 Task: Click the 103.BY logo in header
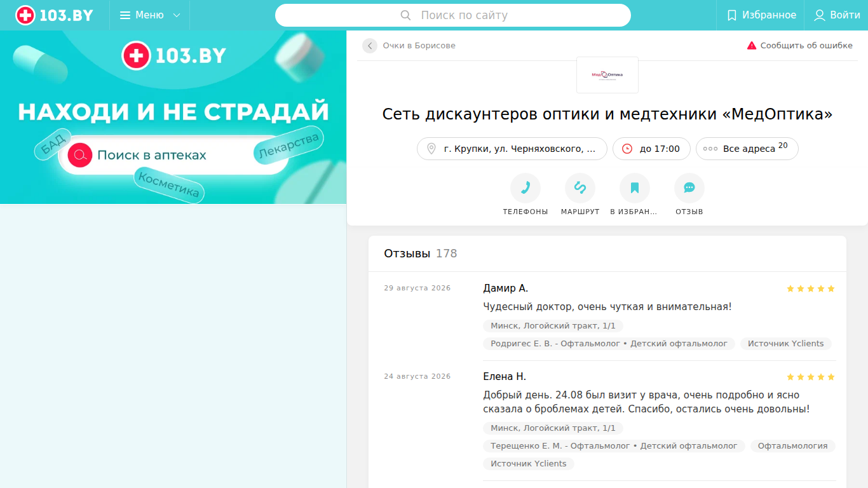(x=54, y=15)
